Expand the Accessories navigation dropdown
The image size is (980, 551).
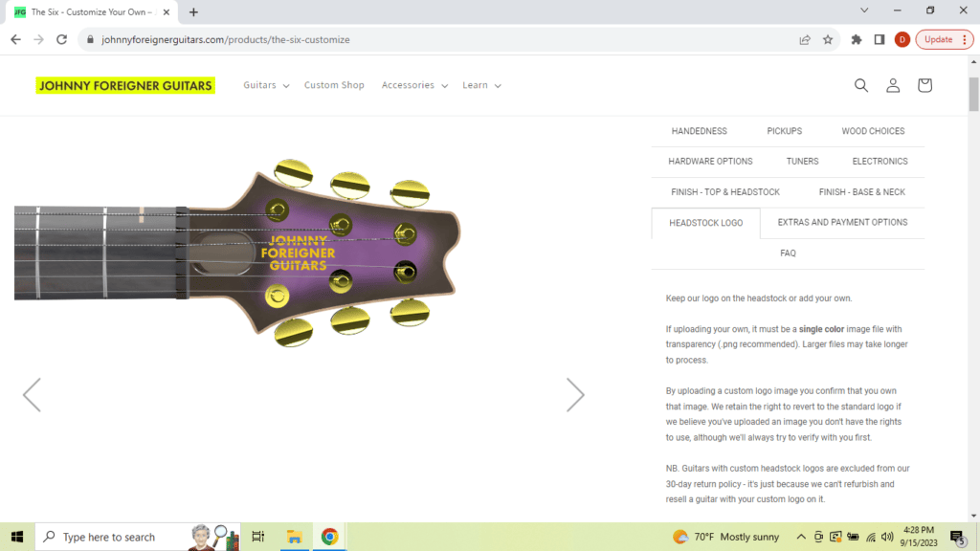(414, 85)
